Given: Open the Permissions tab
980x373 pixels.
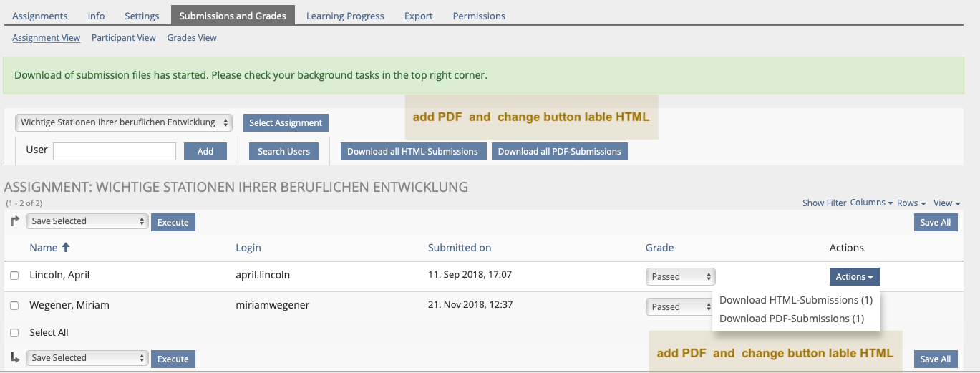Looking at the screenshot, I should (479, 16).
